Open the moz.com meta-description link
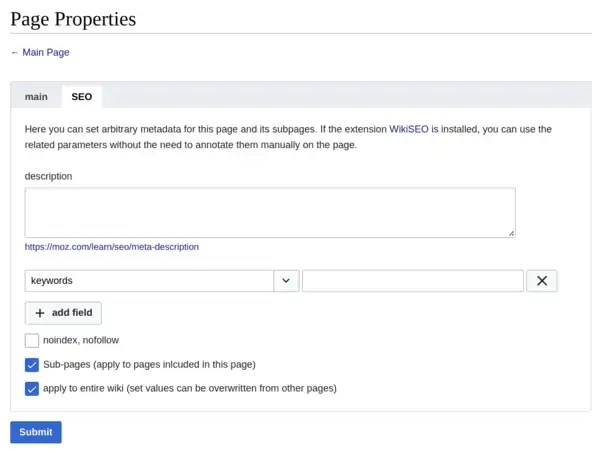The image size is (600, 451). (x=112, y=246)
